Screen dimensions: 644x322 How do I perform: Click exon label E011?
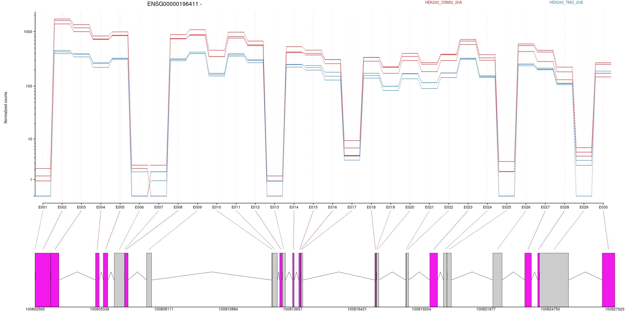236,207
